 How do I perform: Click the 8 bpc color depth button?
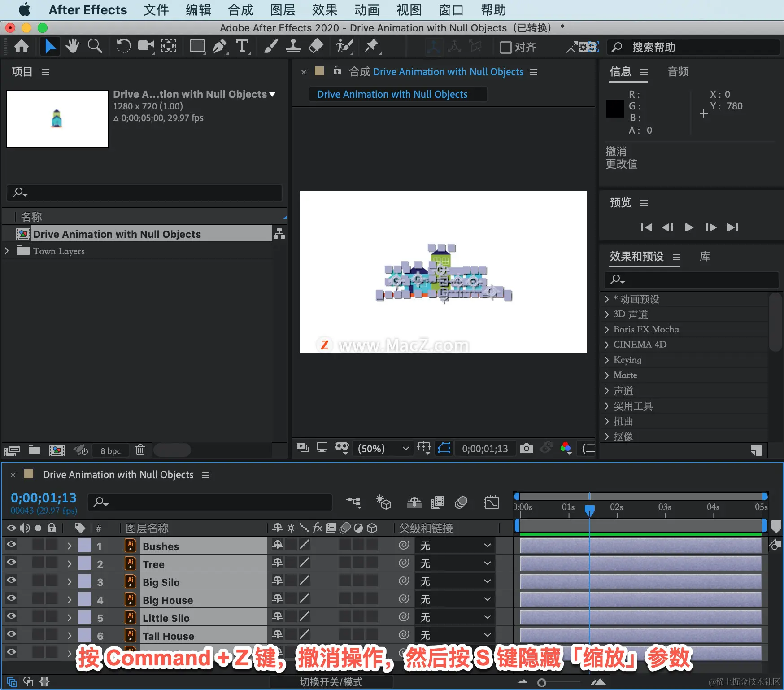tap(110, 450)
